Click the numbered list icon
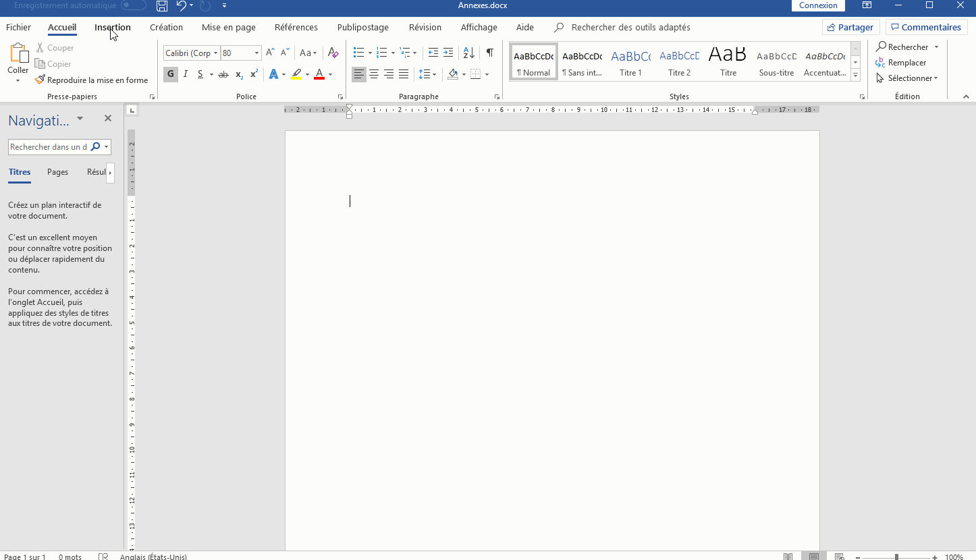Image resolution: width=976 pixels, height=560 pixels. (381, 53)
